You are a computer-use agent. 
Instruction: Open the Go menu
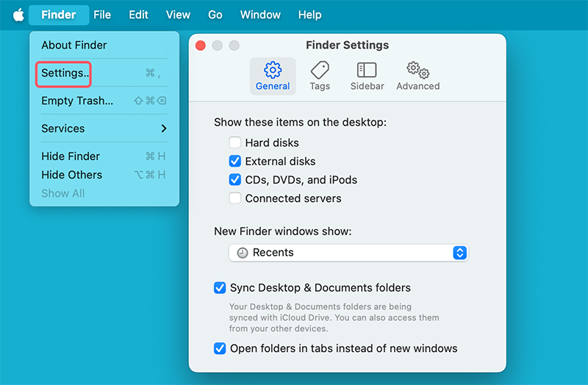click(215, 15)
